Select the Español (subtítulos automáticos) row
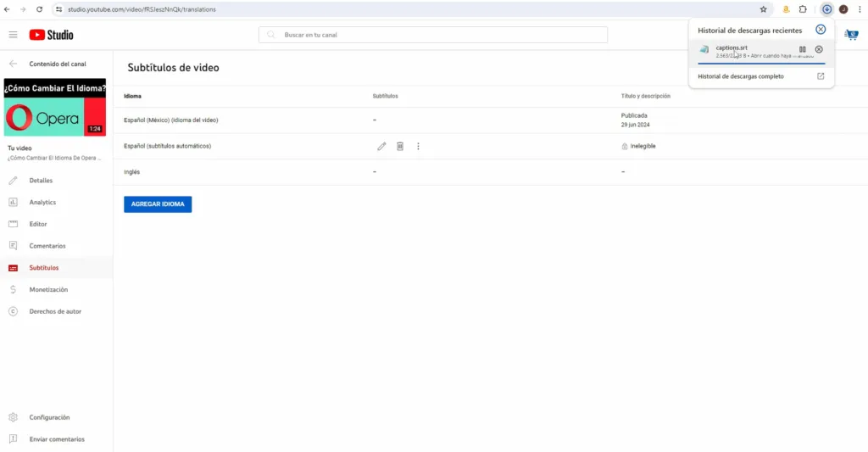This screenshot has width=868, height=452. click(x=491, y=146)
